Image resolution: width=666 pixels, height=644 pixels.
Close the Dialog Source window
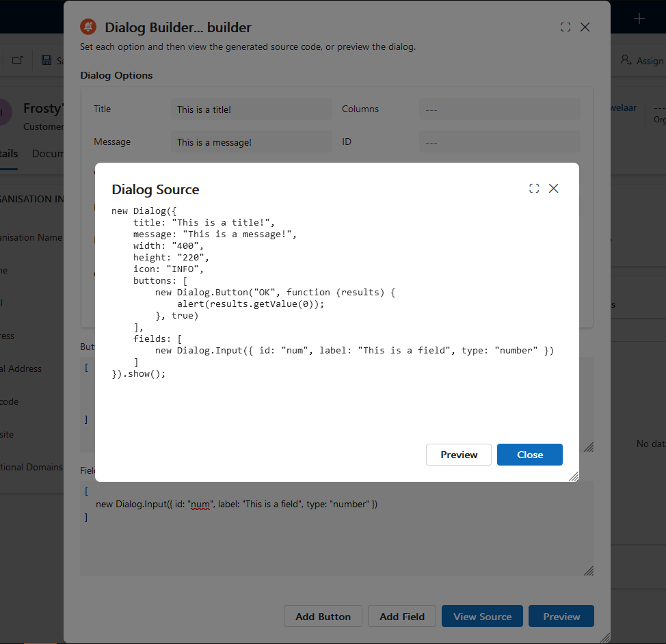554,188
